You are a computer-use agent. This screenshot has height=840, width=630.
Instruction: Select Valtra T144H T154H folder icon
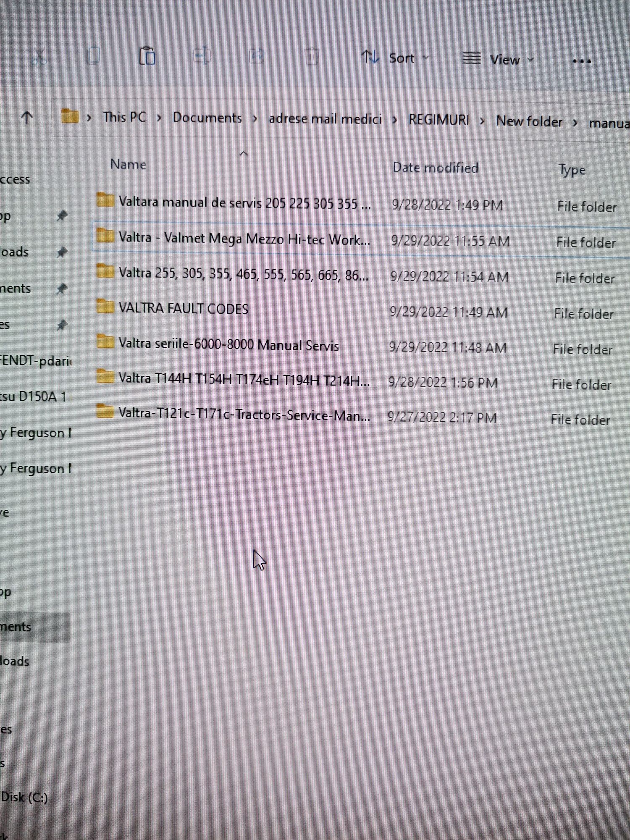105,376
